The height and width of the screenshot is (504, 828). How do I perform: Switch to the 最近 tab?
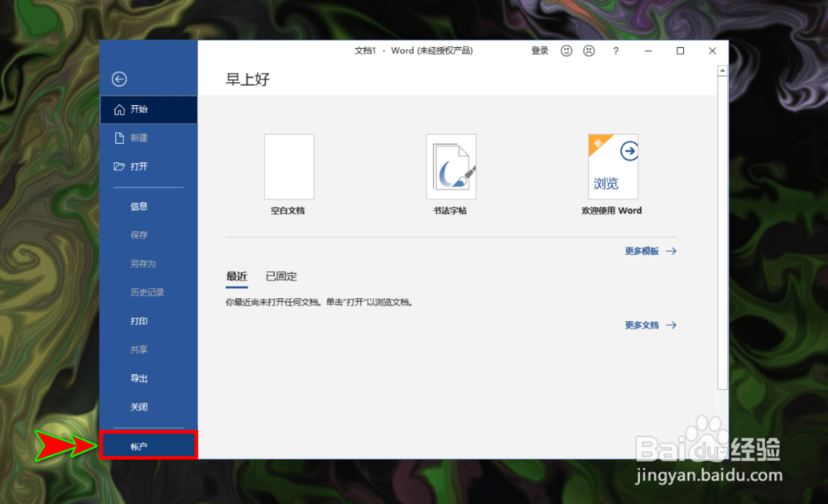point(237,276)
